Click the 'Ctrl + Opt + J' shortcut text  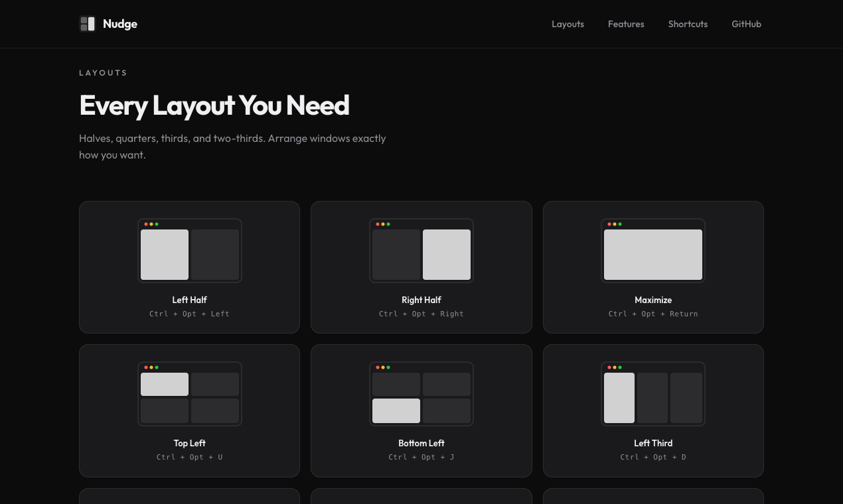pyautogui.click(x=421, y=457)
